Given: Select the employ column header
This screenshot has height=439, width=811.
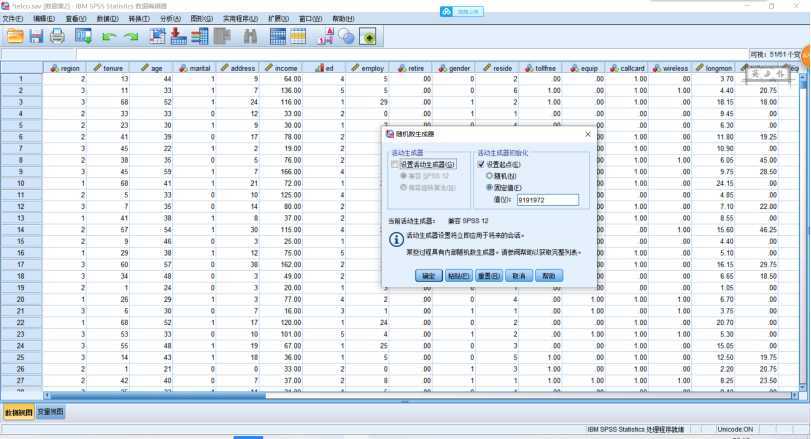Looking at the screenshot, I should [x=368, y=68].
